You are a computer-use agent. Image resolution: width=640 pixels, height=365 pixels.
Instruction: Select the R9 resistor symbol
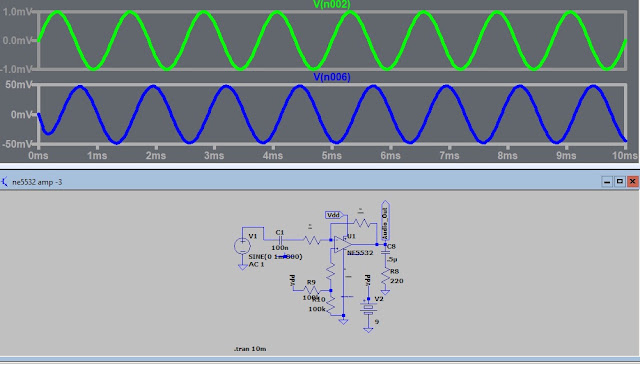pyautogui.click(x=312, y=290)
